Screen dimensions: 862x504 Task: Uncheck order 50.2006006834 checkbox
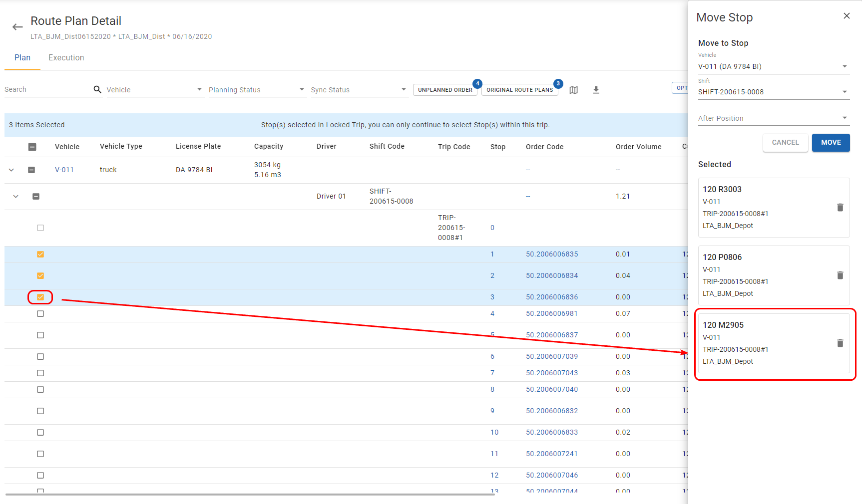tap(40, 275)
